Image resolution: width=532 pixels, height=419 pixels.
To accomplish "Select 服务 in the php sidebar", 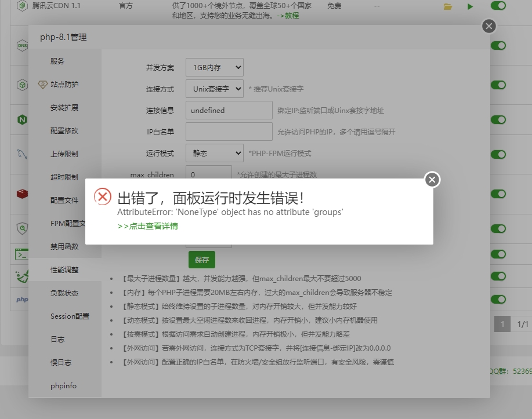I will [65, 61].
